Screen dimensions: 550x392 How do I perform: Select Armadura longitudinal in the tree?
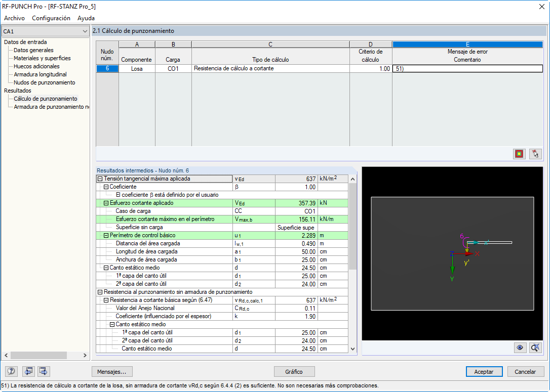[40, 74]
